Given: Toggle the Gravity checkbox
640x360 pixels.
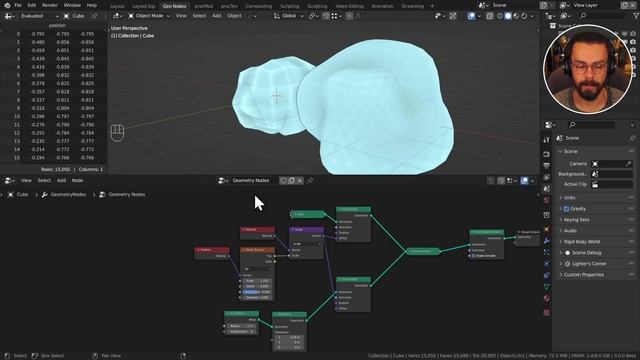Looking at the screenshot, I should (x=566, y=209).
